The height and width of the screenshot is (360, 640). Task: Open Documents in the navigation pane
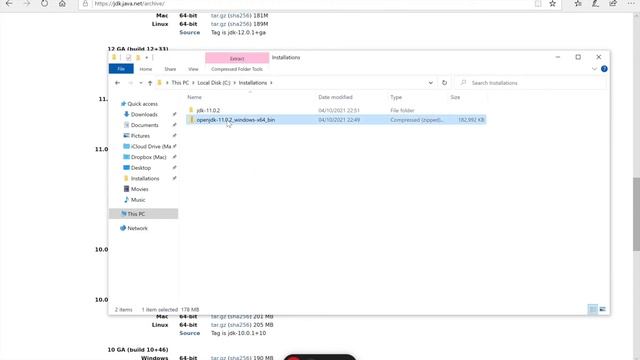pos(144,125)
